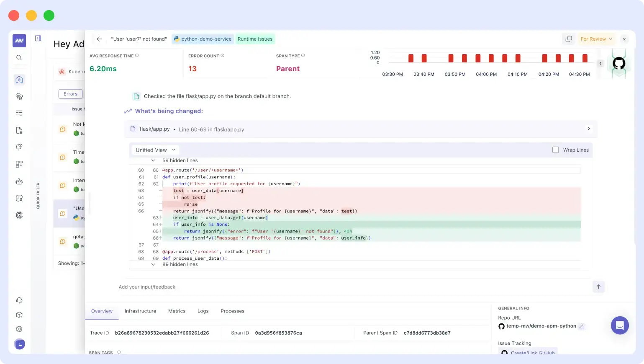Screen dimensions: 644x364
Task: Click the Kubernetes filter chip
Action: [71, 72]
